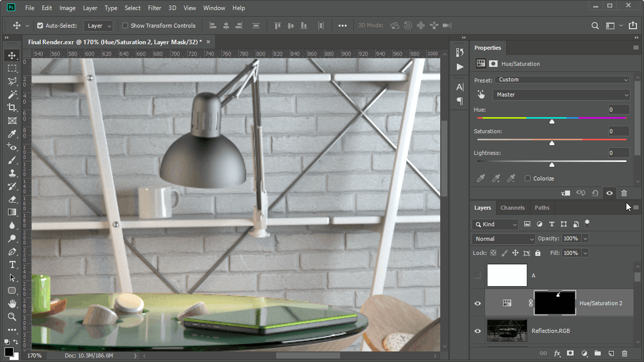Select the Brush tool
The height and width of the screenshot is (362, 644).
coord(12,160)
